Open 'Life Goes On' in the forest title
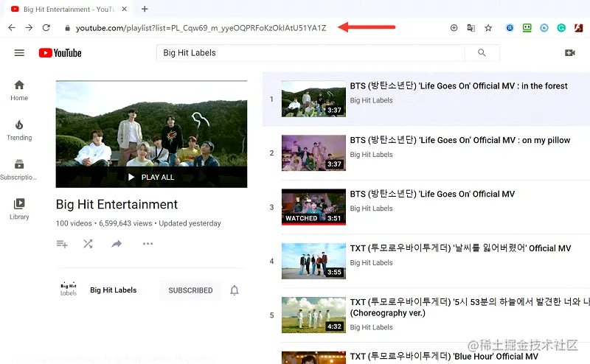This screenshot has width=590, height=364. (459, 86)
